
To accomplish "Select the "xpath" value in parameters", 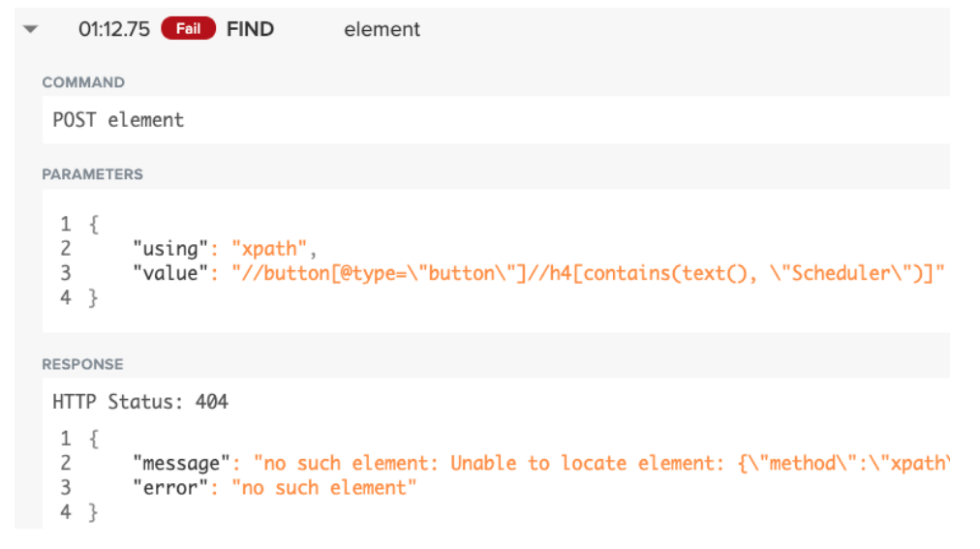I will [269, 249].
